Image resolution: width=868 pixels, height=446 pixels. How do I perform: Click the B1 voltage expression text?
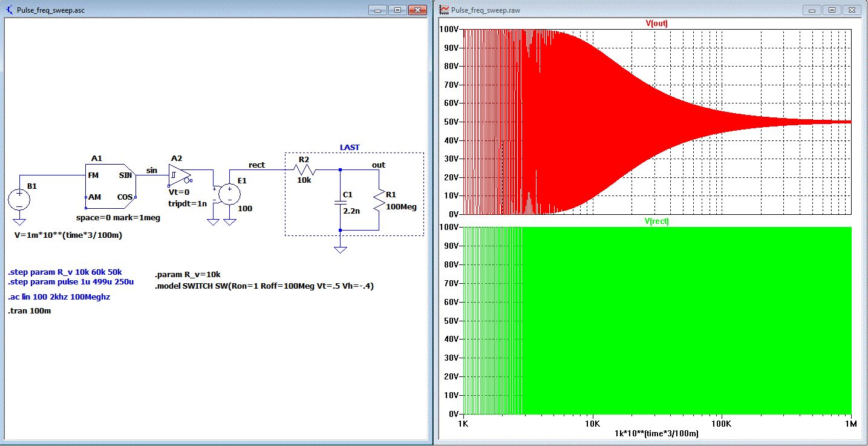68,235
